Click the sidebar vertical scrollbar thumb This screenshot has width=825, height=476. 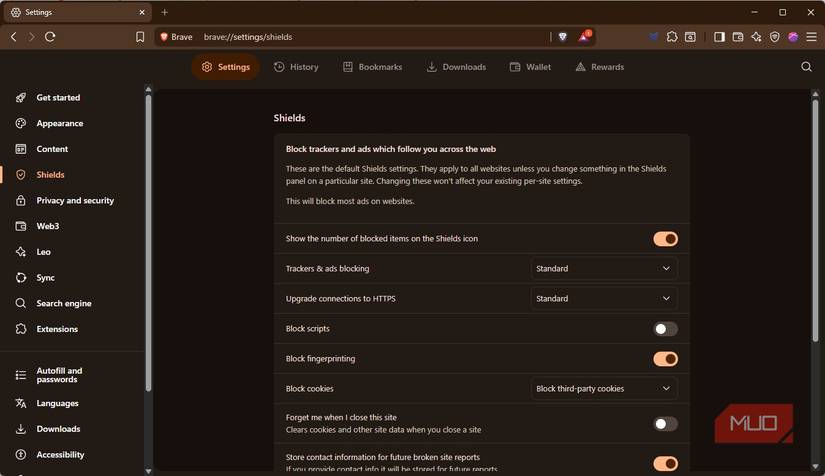[x=148, y=242]
